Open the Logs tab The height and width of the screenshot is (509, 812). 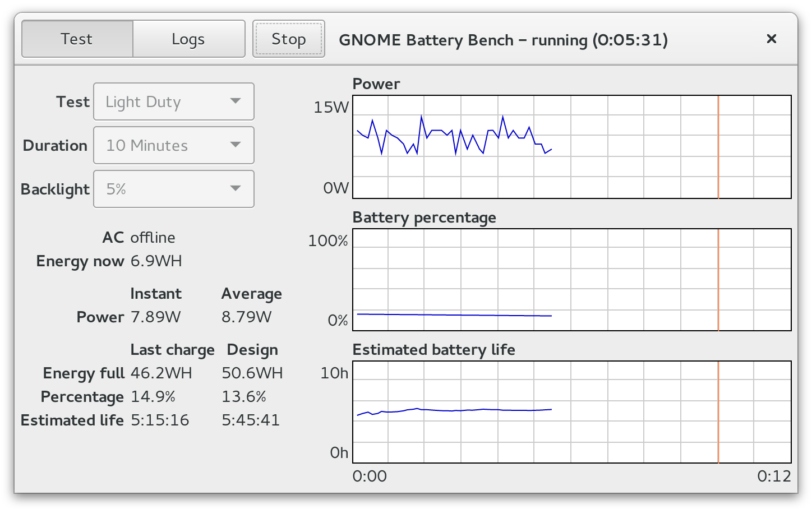point(188,39)
